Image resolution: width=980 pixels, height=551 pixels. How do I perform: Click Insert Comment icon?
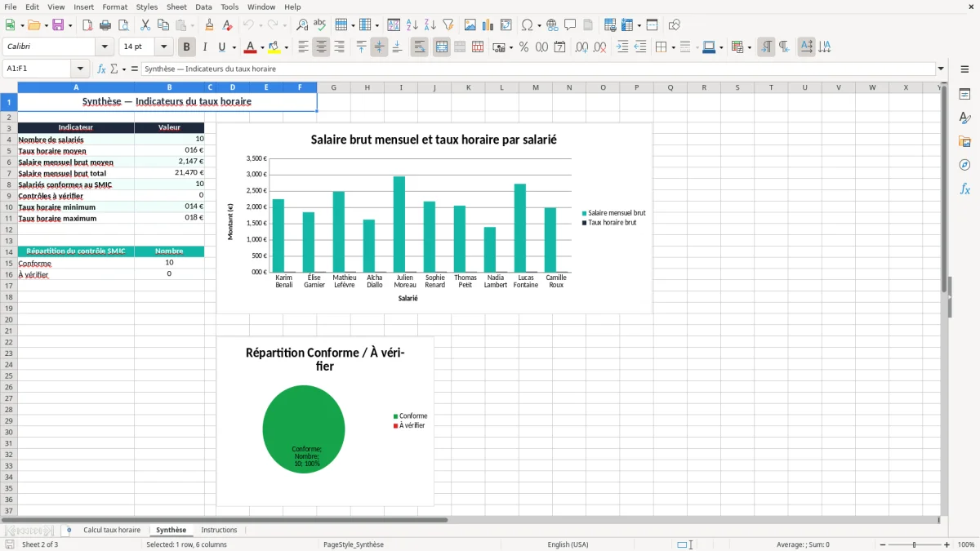[x=570, y=25]
